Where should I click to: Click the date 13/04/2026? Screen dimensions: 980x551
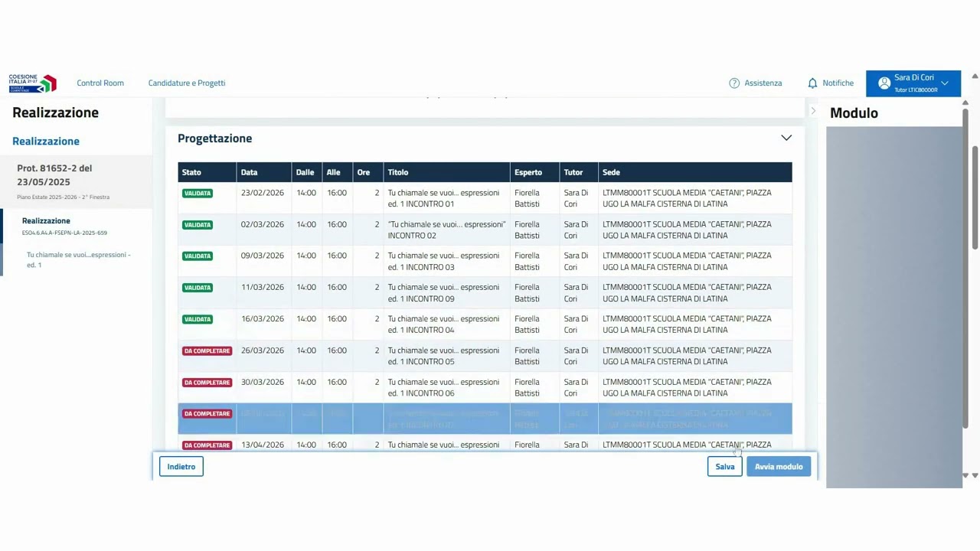263,445
